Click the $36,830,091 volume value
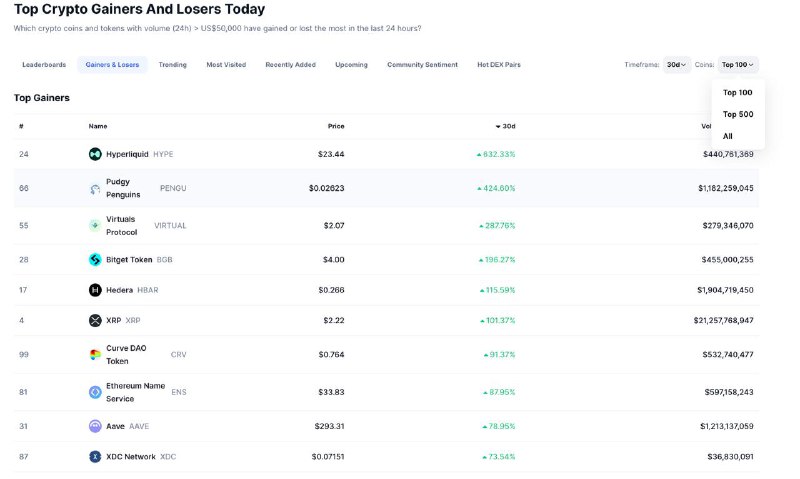Screen dimensions: 800x479 coord(730,457)
